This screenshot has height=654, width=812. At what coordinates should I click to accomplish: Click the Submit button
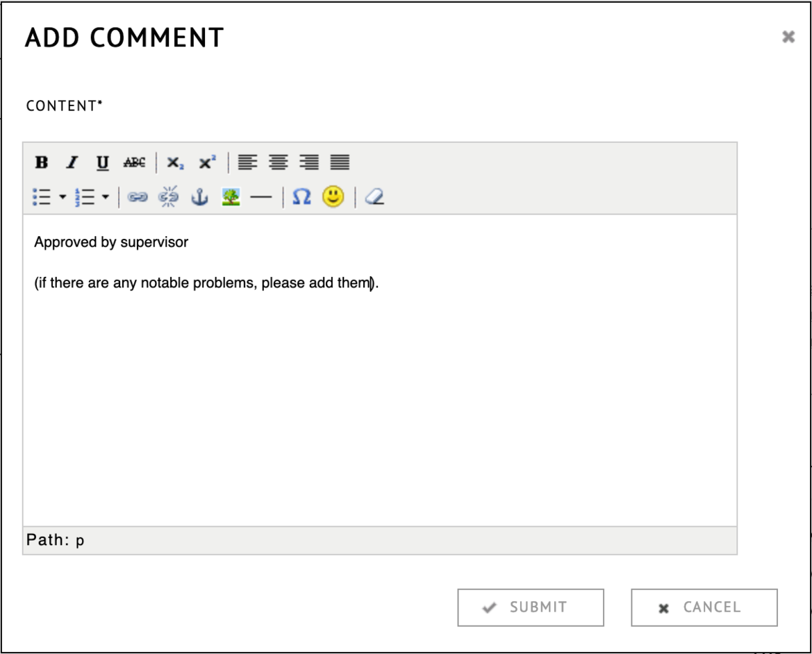point(530,607)
